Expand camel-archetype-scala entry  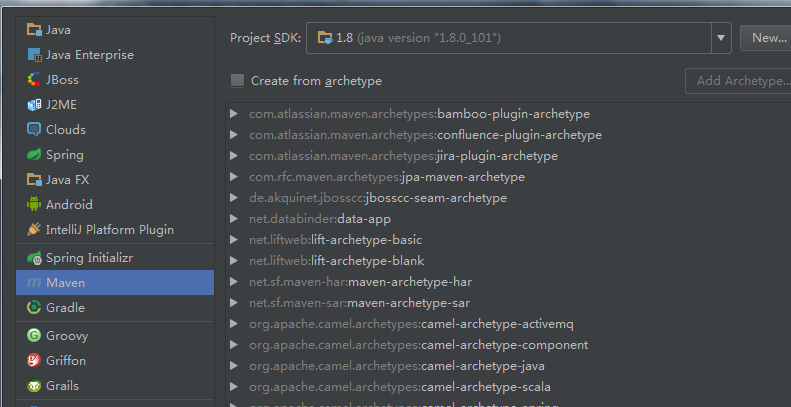point(234,387)
